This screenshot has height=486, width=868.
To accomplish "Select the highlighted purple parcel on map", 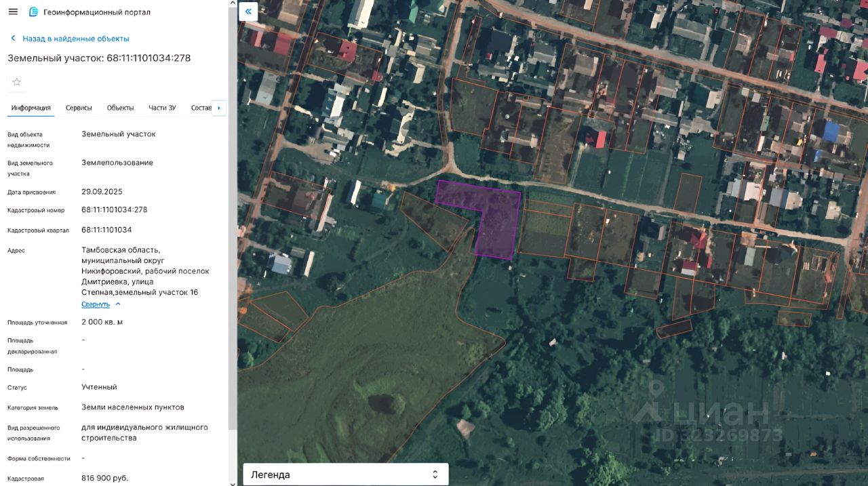I will coord(498,220).
